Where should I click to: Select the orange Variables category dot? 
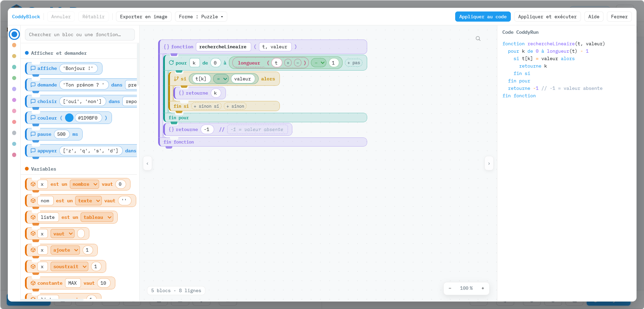click(14, 45)
